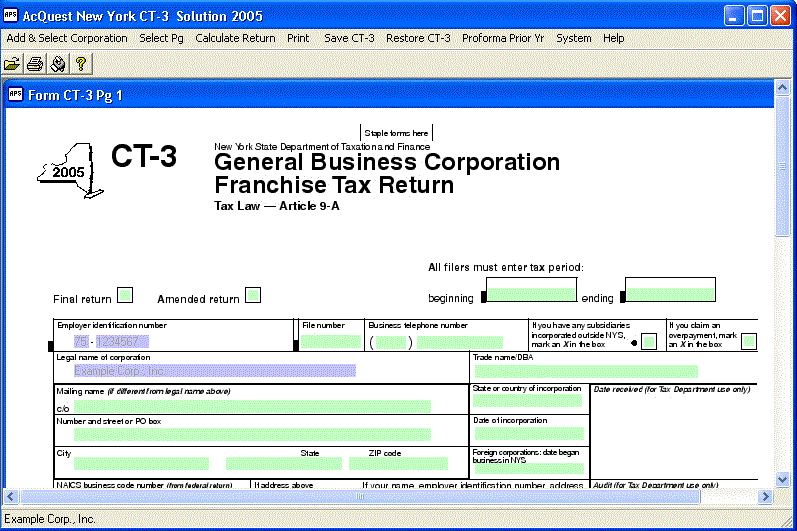
Task: Click the State field
Action: pos(284,463)
